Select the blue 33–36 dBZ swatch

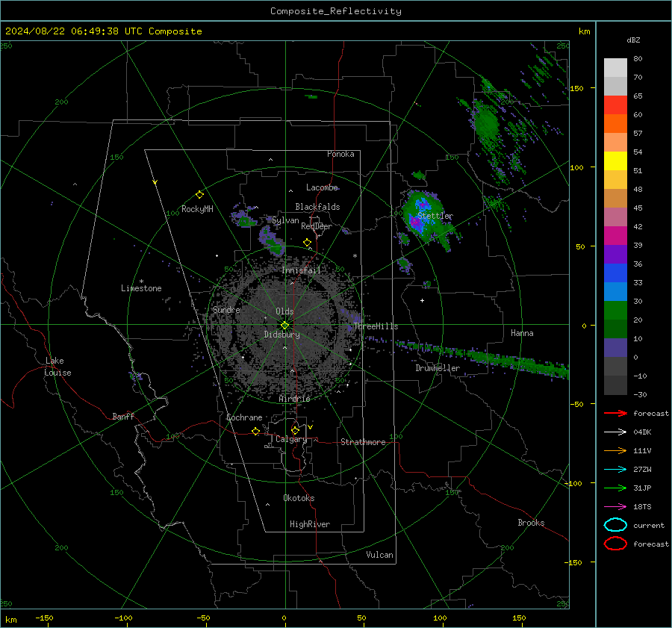pos(615,273)
